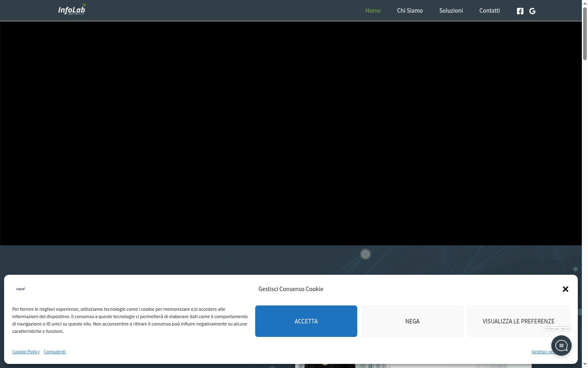Viewport: 588px width, 368px height.
Task: Click the page's vertical scrollbar thumb
Action: [585, 34]
